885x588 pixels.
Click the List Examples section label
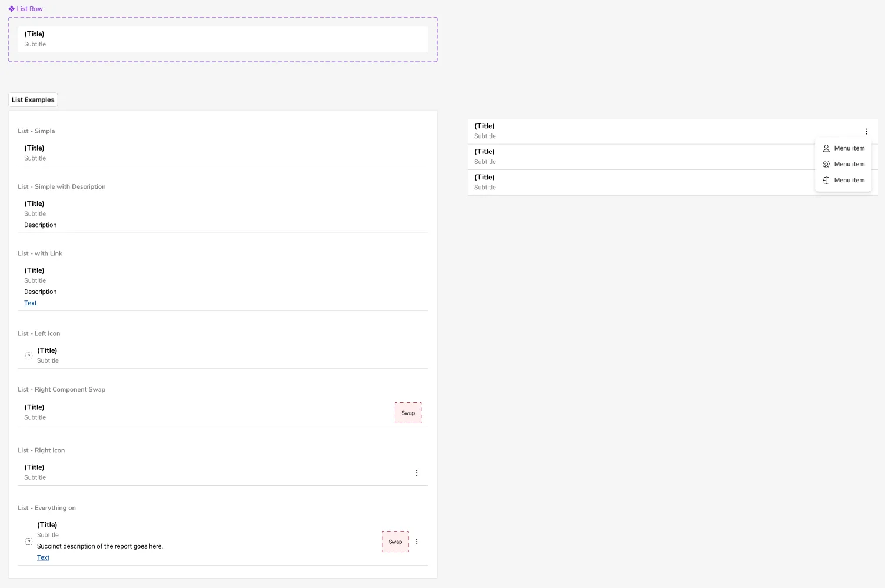tap(32, 99)
